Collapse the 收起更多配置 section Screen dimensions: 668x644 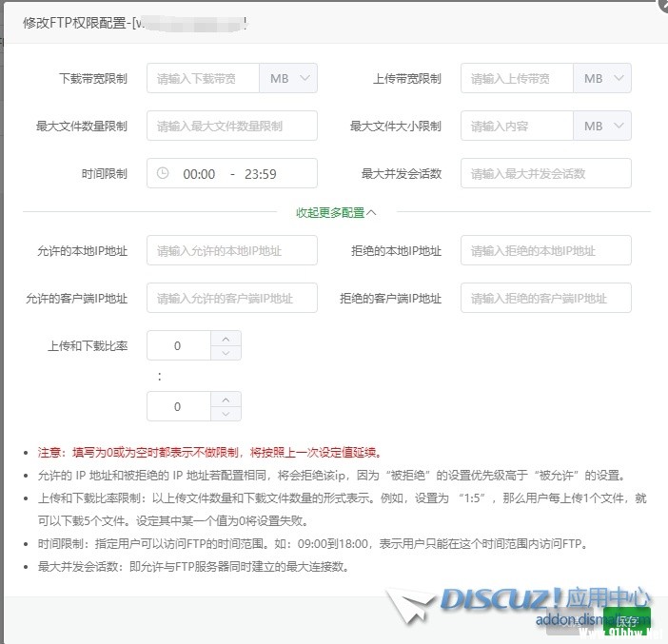336,213
